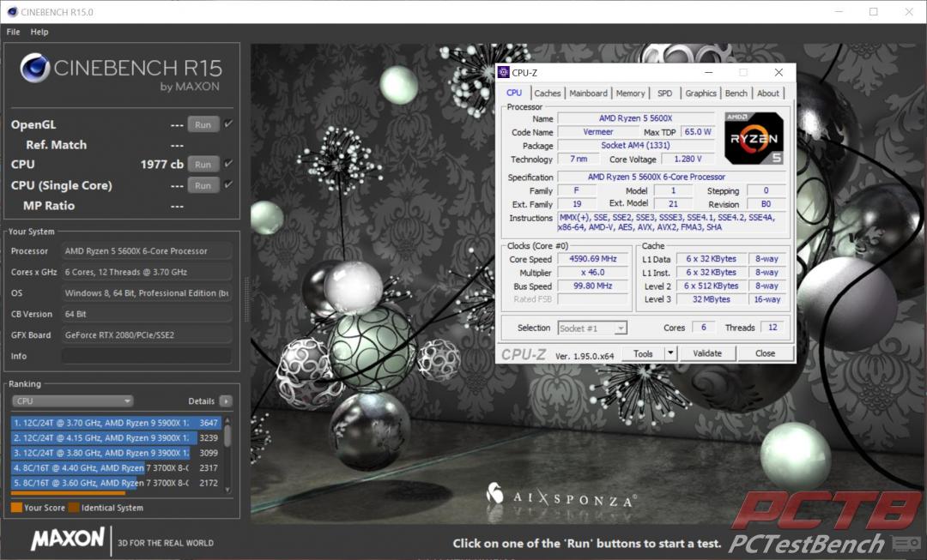
Task: Switch to the SPD tab in CPU-Z
Action: (664, 93)
